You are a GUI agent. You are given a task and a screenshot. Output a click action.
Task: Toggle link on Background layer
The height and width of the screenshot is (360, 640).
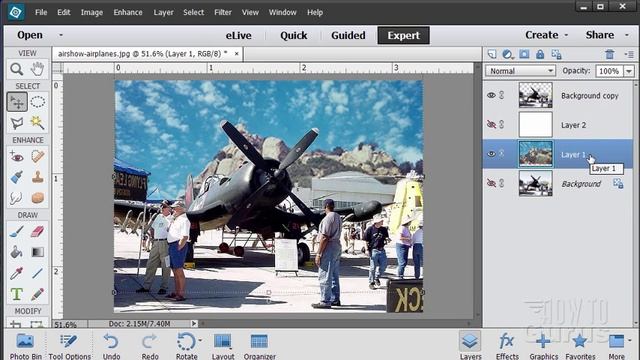tap(502, 183)
